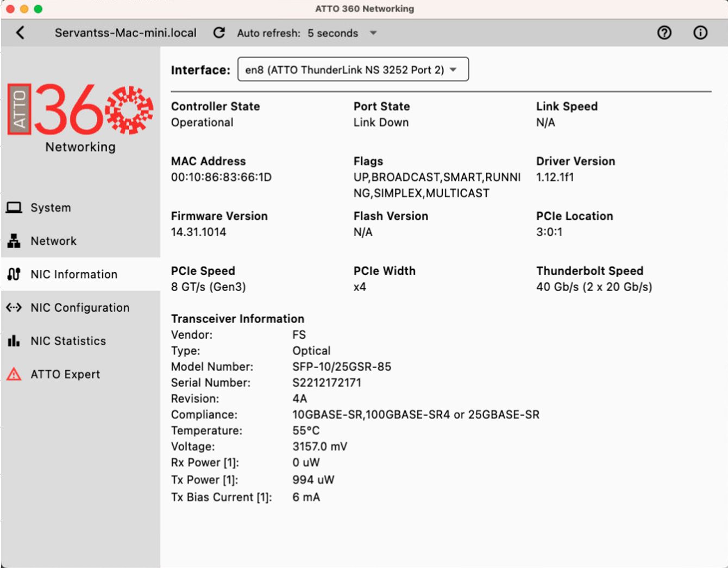The image size is (728, 568).
Task: Maximize the window with the green button
Action: 38,9
